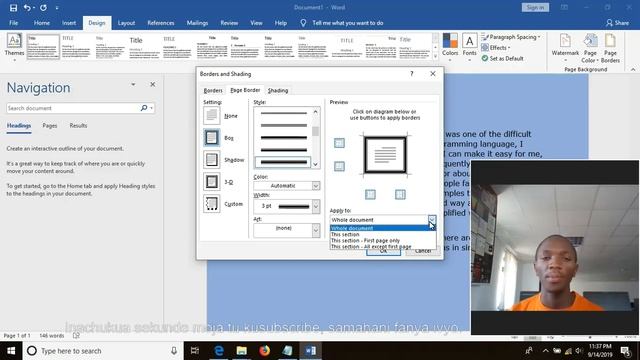The width and height of the screenshot is (640, 360).
Task: Open the Color dropdown in dialog
Action: click(x=316, y=186)
